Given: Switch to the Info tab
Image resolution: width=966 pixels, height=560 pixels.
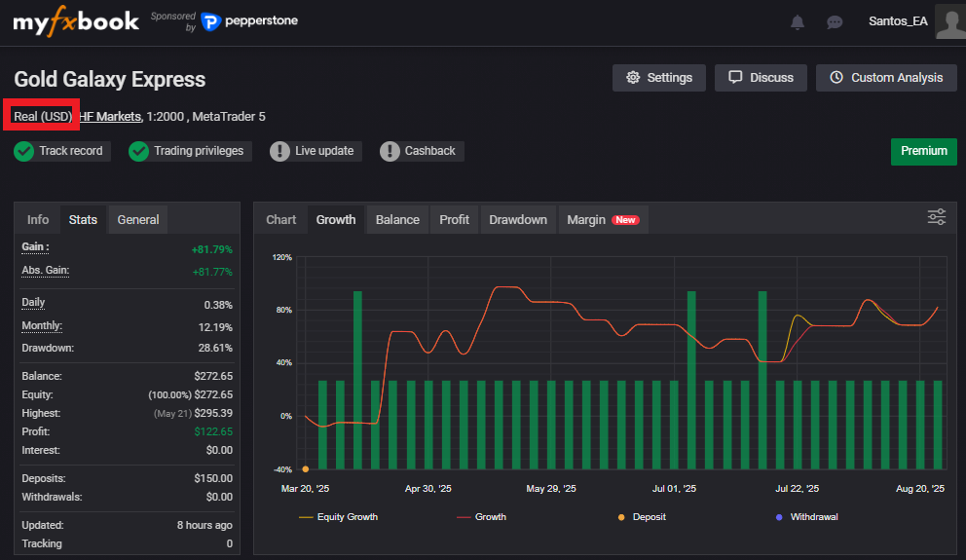Looking at the screenshot, I should click(x=38, y=219).
